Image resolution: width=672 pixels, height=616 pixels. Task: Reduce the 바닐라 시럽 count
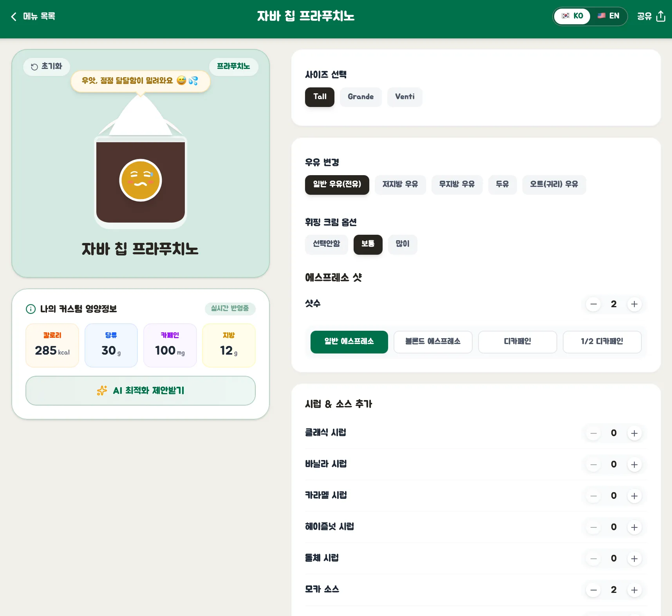point(593,465)
